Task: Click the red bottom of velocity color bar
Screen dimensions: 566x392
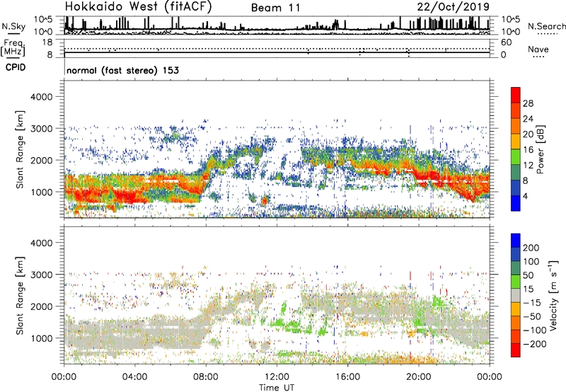Action: [516, 350]
